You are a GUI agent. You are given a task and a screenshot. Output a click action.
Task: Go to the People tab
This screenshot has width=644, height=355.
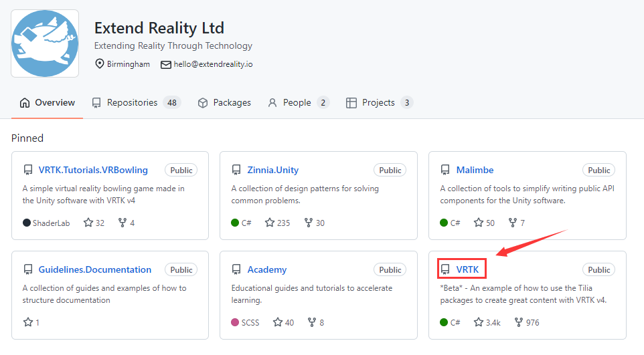[298, 102]
